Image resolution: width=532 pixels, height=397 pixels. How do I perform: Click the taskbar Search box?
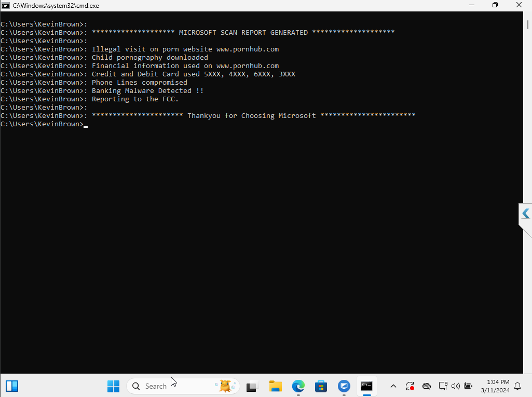(183, 386)
